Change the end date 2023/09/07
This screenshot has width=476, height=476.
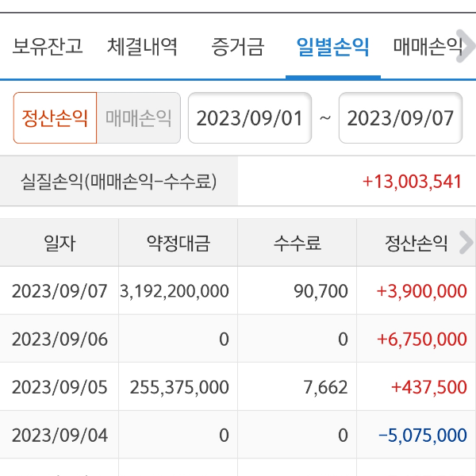(x=400, y=118)
